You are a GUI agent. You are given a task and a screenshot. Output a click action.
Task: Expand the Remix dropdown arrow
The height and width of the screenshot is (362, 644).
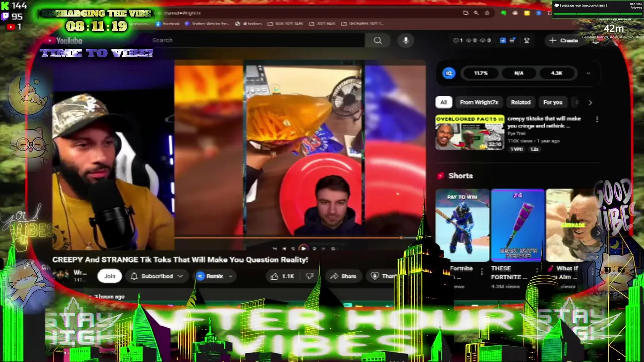click(x=231, y=276)
